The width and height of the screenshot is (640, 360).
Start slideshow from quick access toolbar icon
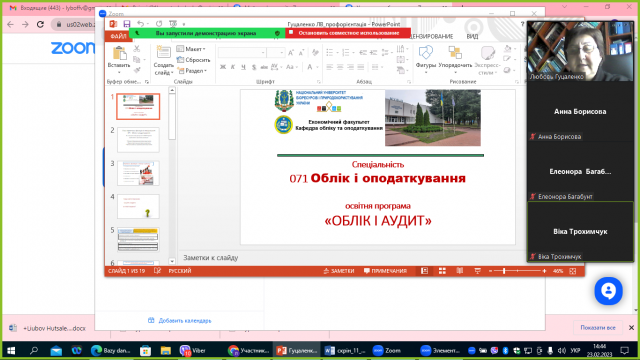[173, 24]
